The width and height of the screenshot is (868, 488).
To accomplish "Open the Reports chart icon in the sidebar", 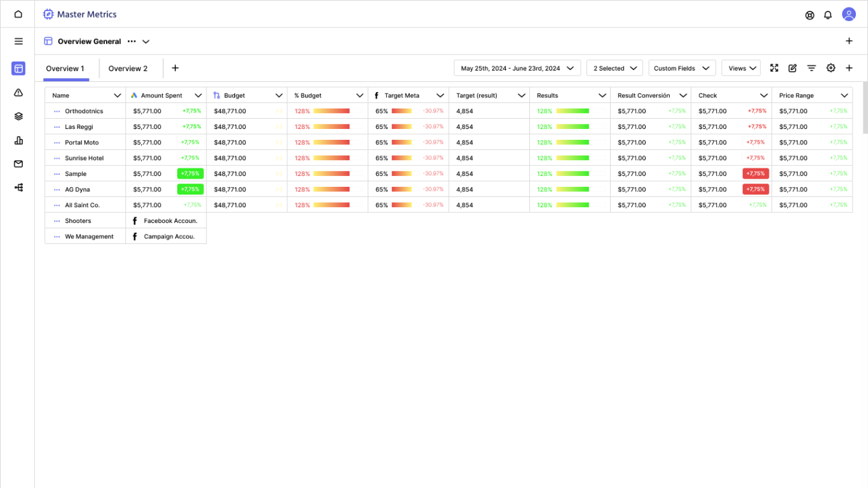I will coord(18,140).
